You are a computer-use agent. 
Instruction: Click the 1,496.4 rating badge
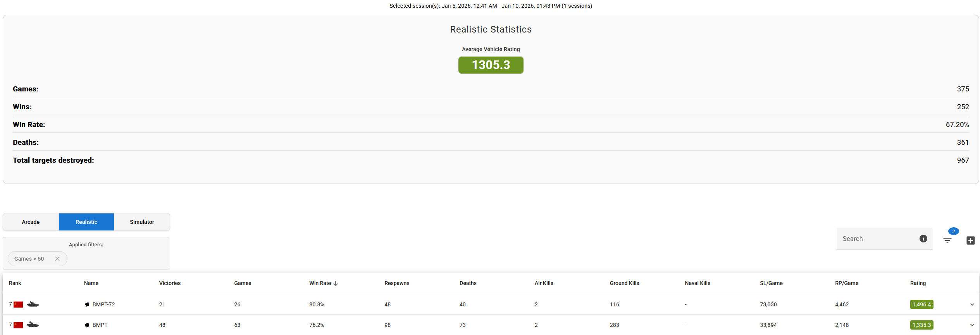921,304
